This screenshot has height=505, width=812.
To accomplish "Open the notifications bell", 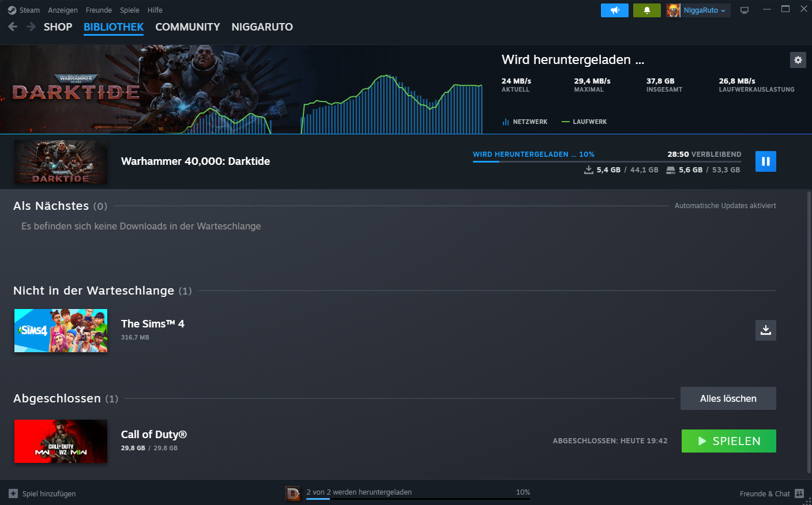I will click(x=647, y=10).
